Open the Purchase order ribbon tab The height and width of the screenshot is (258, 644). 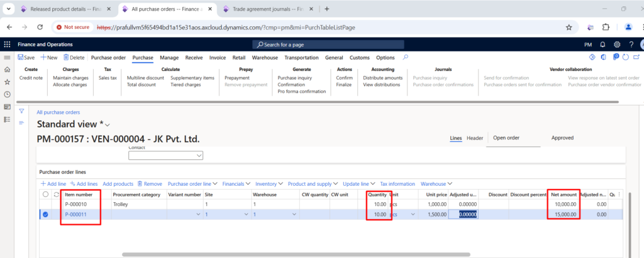[108, 58]
